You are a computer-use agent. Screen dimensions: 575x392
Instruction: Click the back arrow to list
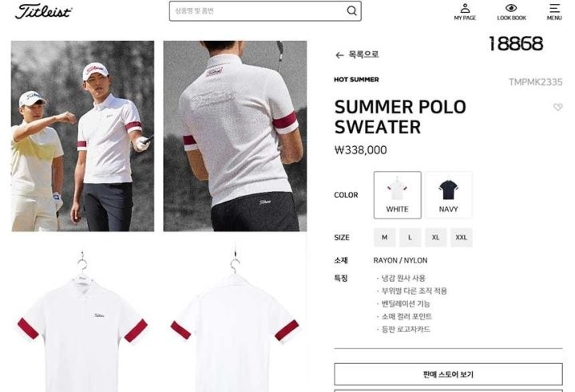(x=339, y=55)
